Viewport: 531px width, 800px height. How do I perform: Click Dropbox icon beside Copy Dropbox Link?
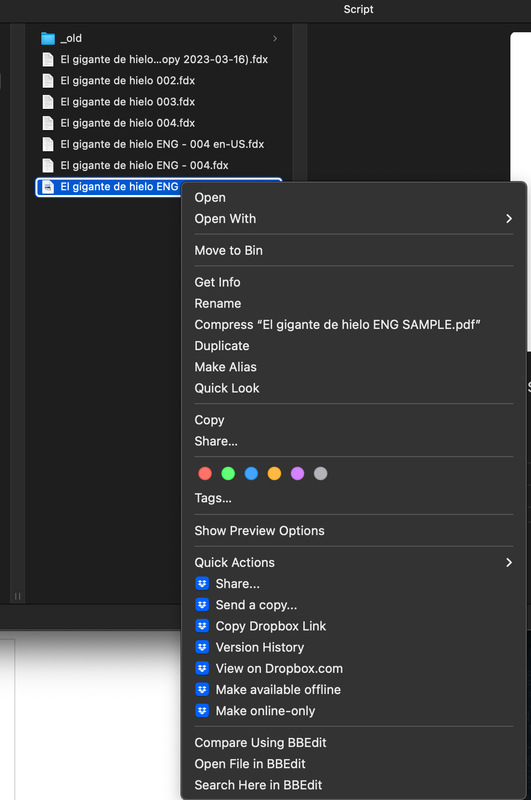203,626
